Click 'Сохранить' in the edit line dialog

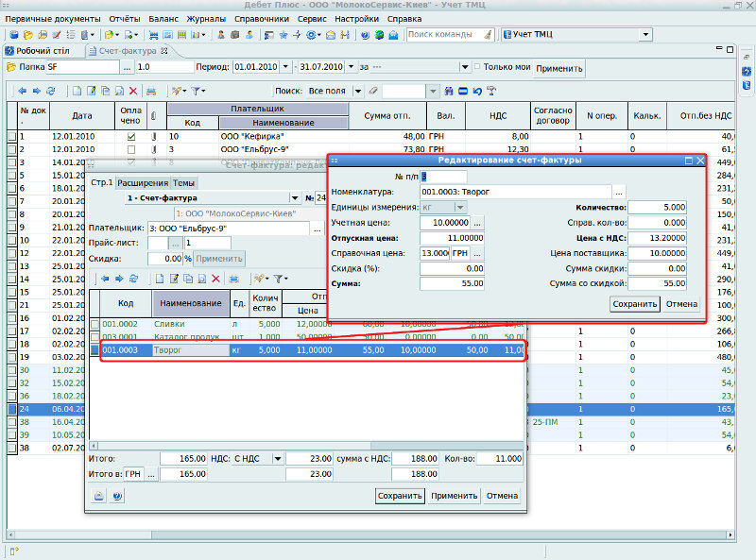(634, 304)
